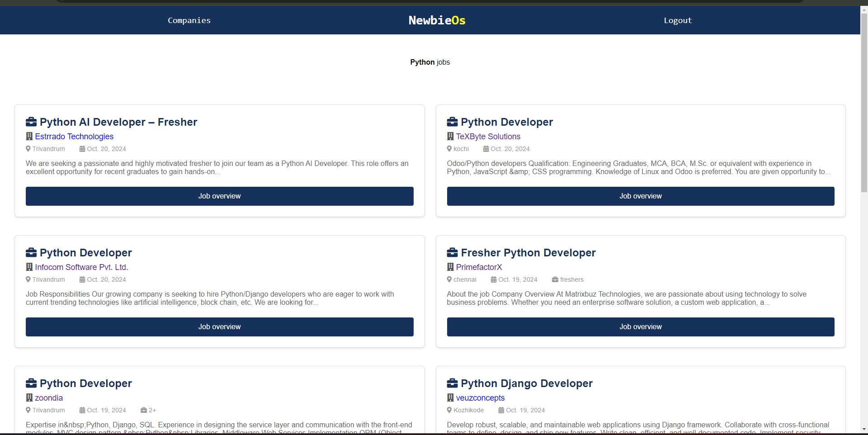Click building icon next to veuzconcepts

tap(450, 398)
